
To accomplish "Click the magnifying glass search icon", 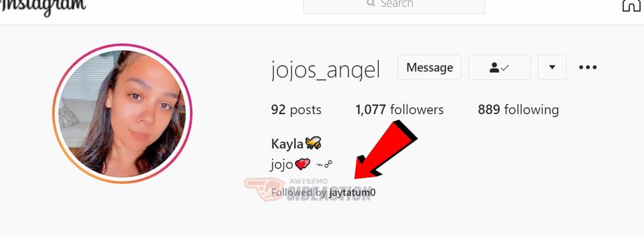I will tap(371, 3).
